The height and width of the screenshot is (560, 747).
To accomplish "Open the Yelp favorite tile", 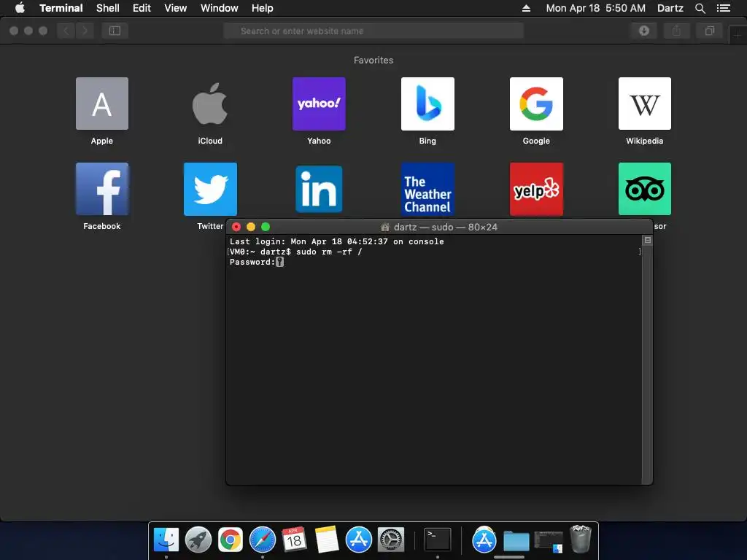I will tap(536, 189).
